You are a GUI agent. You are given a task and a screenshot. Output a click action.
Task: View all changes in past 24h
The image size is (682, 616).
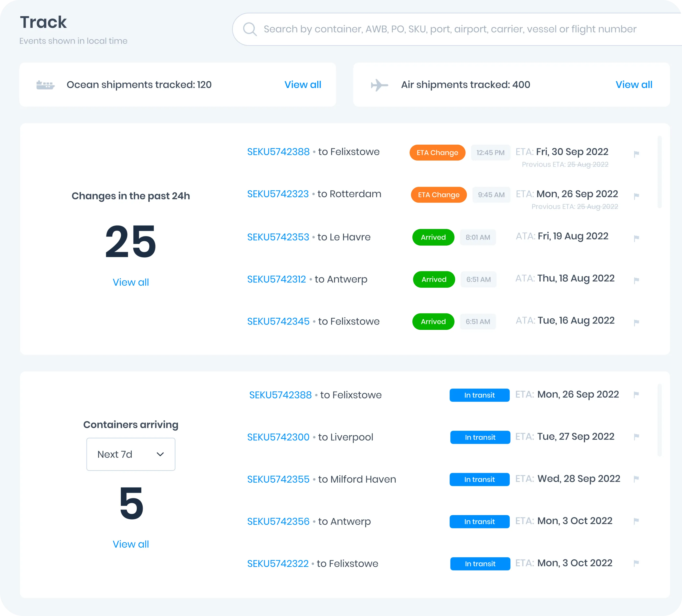point(131,282)
